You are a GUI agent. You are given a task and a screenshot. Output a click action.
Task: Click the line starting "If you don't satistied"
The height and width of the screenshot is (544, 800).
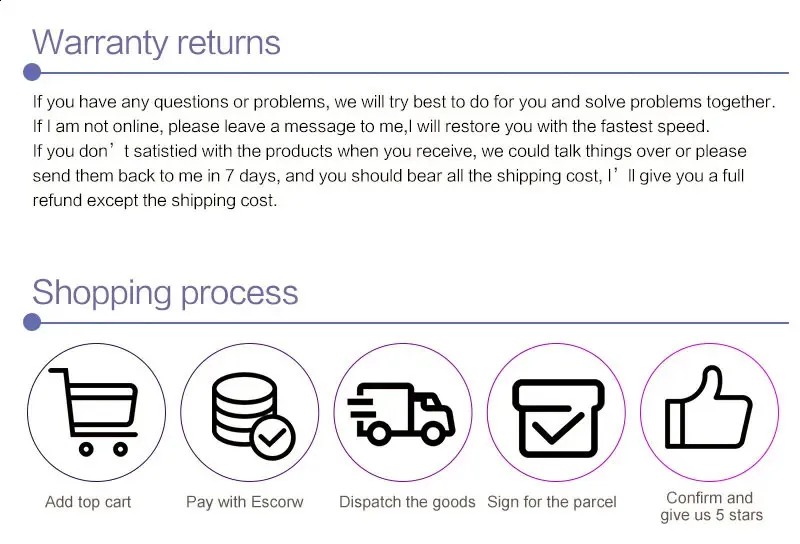pos(389,152)
